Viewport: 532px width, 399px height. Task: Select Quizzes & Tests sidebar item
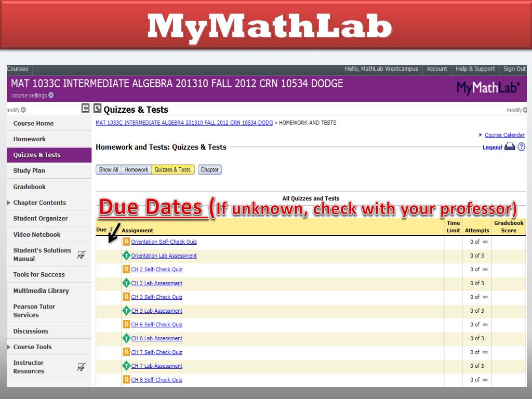(x=49, y=155)
